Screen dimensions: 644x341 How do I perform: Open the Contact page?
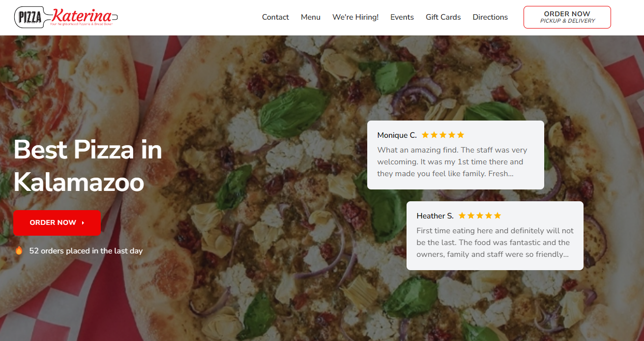coord(275,17)
